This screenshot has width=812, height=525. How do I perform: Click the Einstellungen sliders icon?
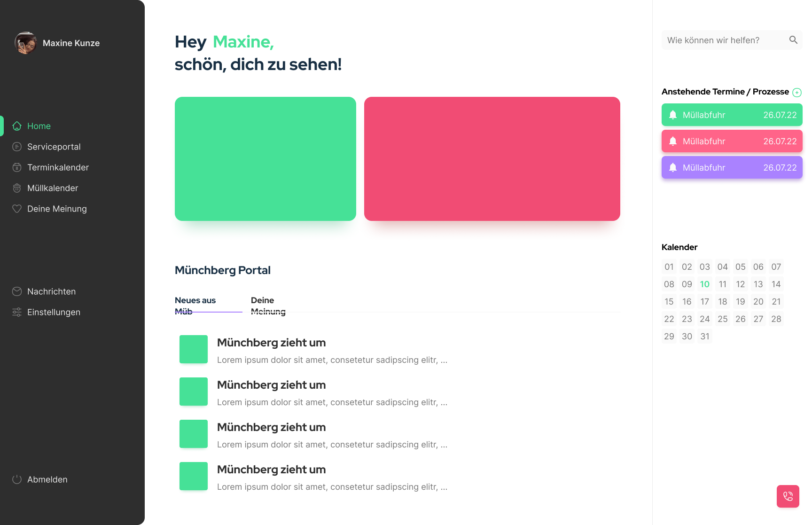(x=17, y=312)
